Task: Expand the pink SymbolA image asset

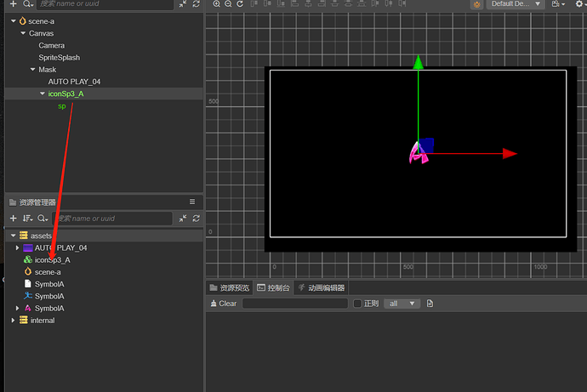Action: (x=17, y=308)
